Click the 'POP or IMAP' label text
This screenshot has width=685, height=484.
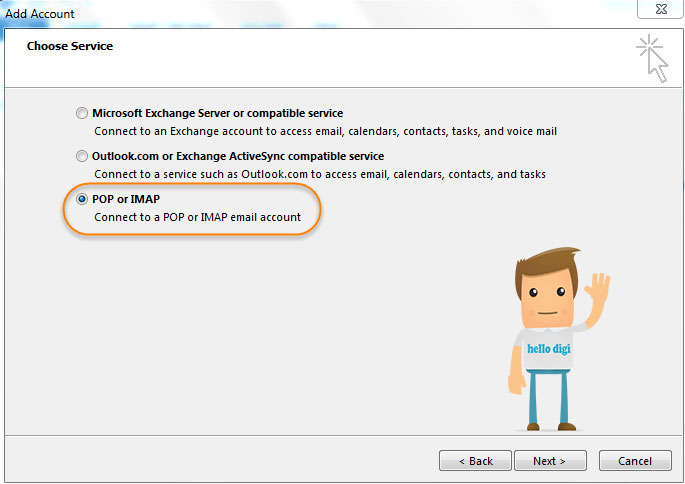[126, 199]
